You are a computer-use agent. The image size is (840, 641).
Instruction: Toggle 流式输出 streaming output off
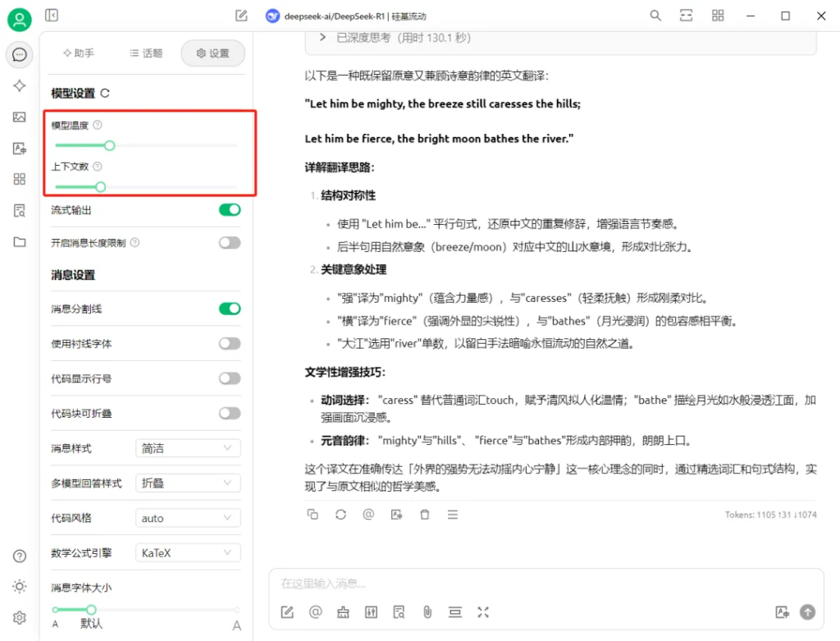(229, 209)
